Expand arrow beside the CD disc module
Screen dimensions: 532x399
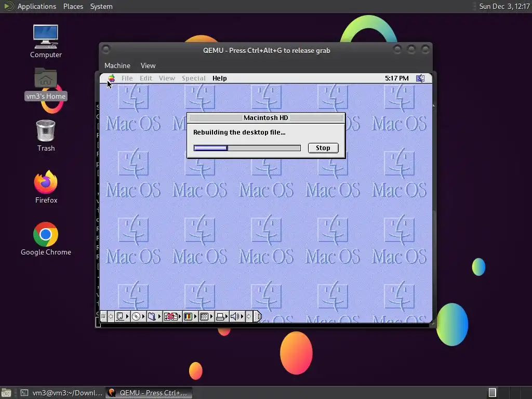coord(143,316)
